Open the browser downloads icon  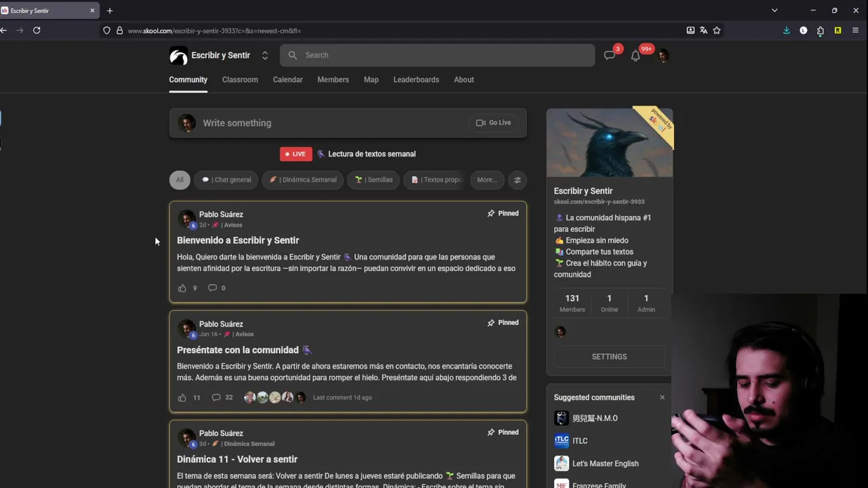[787, 30]
